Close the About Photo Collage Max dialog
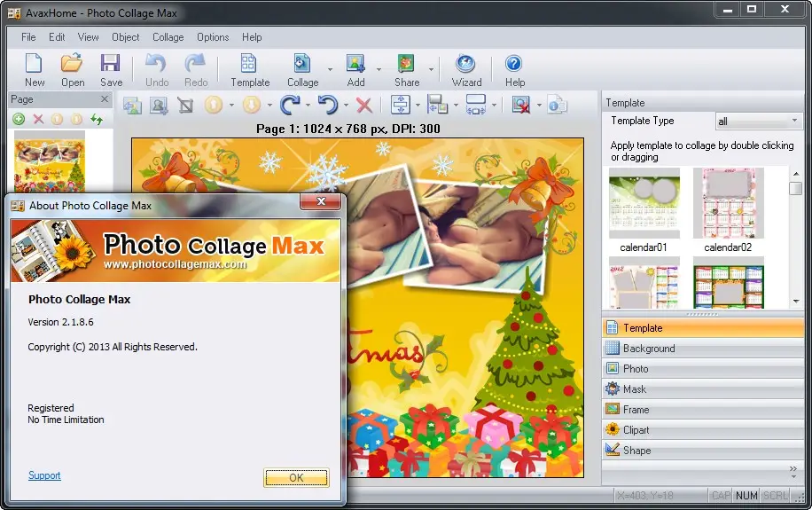812x510 pixels. [x=321, y=201]
